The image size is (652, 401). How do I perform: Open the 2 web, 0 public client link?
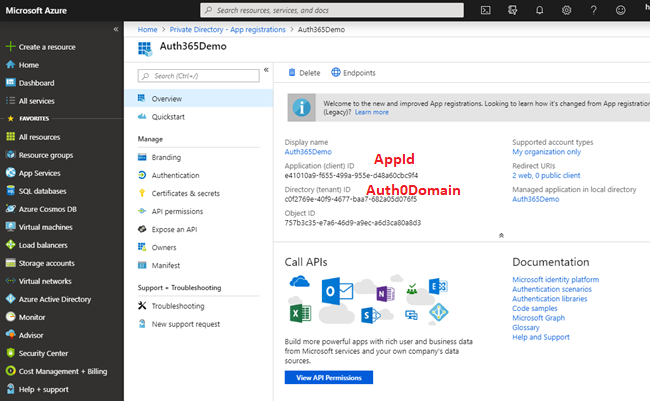click(x=546, y=176)
